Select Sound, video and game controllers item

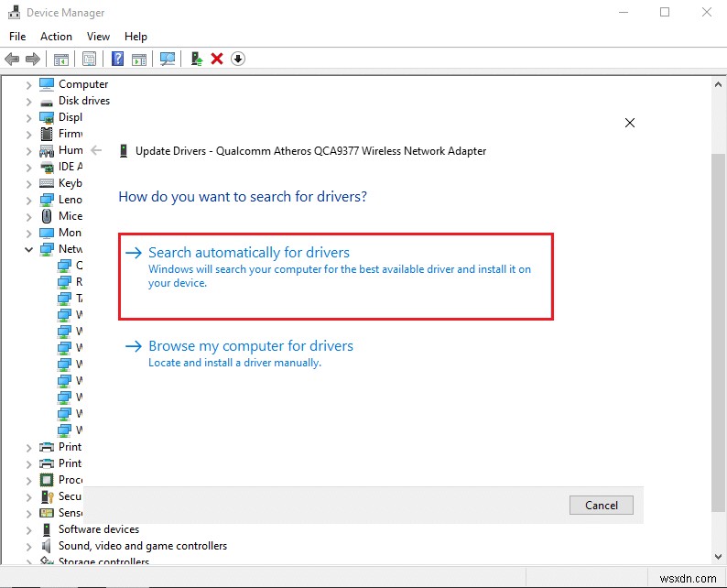coord(143,546)
